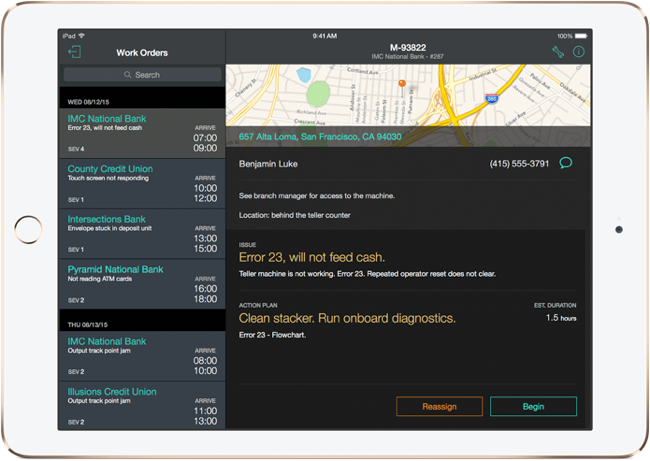Viewport: 650px width, 461px height.
Task: Click the orange map pin
Action: pos(402,84)
